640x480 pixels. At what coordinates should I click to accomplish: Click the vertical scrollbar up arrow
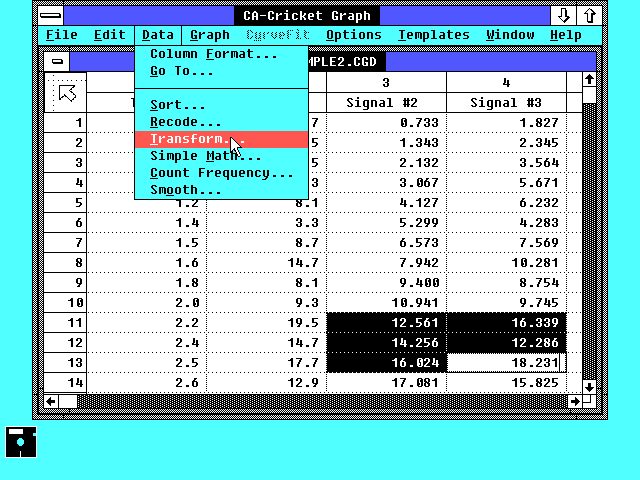pyautogui.click(x=589, y=80)
